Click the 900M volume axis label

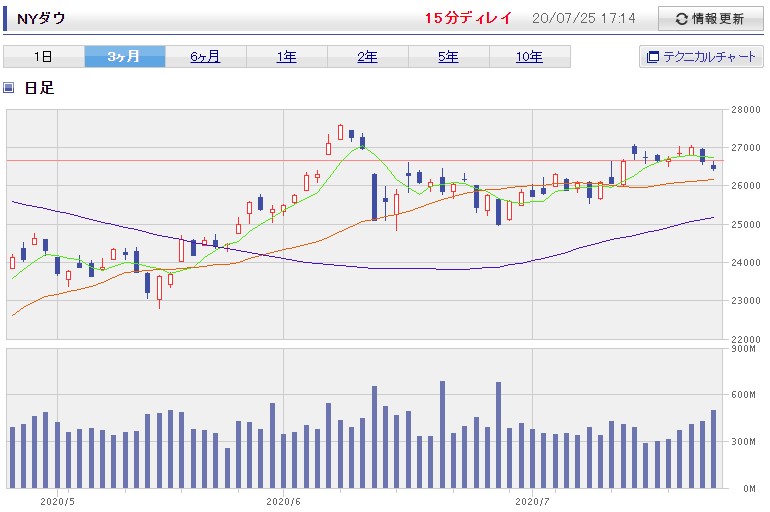coord(743,349)
